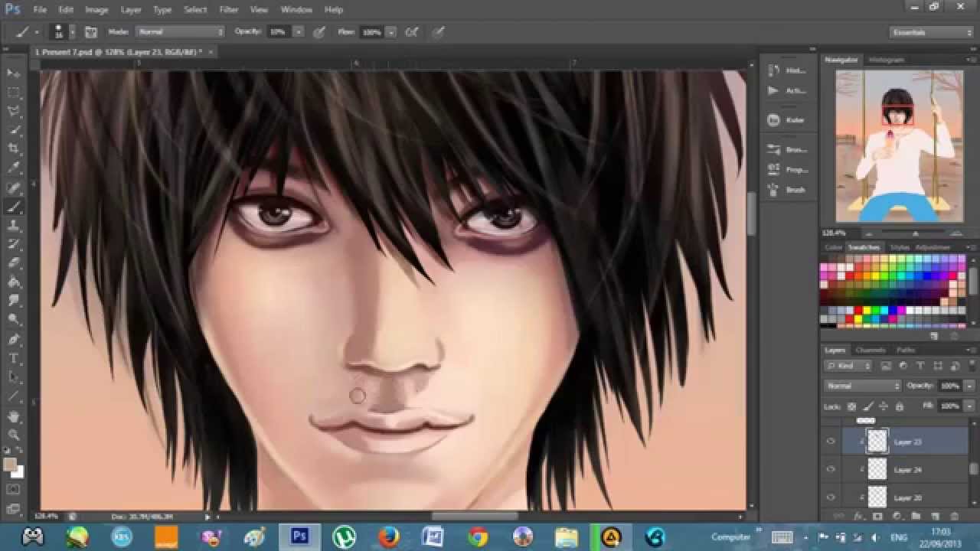Image resolution: width=980 pixels, height=551 pixels.
Task: Open the Brush Preset picker arrow
Action: [73, 32]
